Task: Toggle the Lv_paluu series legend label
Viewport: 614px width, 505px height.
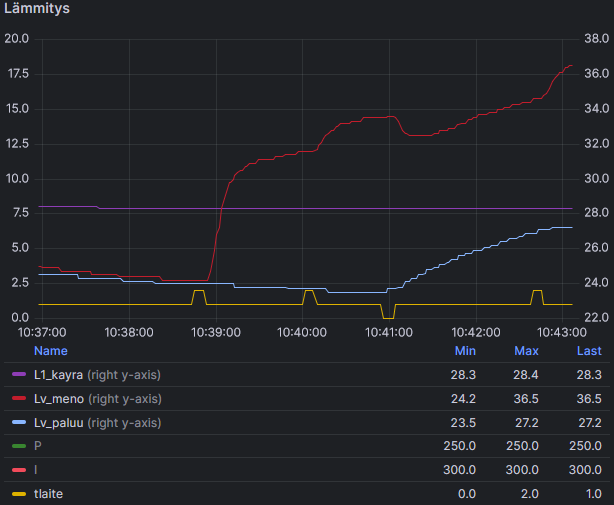Action: click(x=60, y=423)
